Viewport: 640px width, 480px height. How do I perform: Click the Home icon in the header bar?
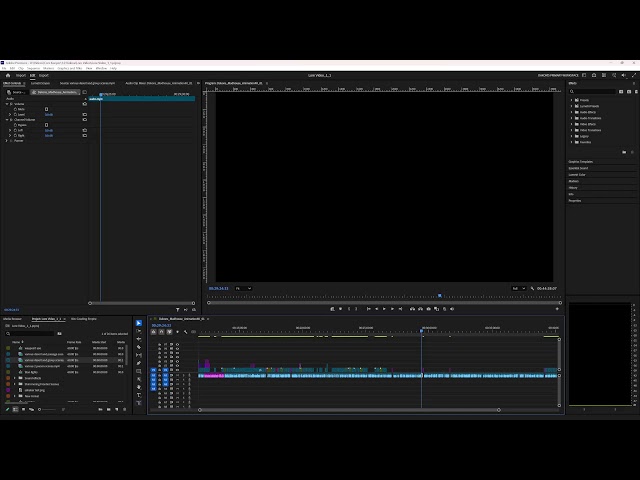(x=8, y=75)
